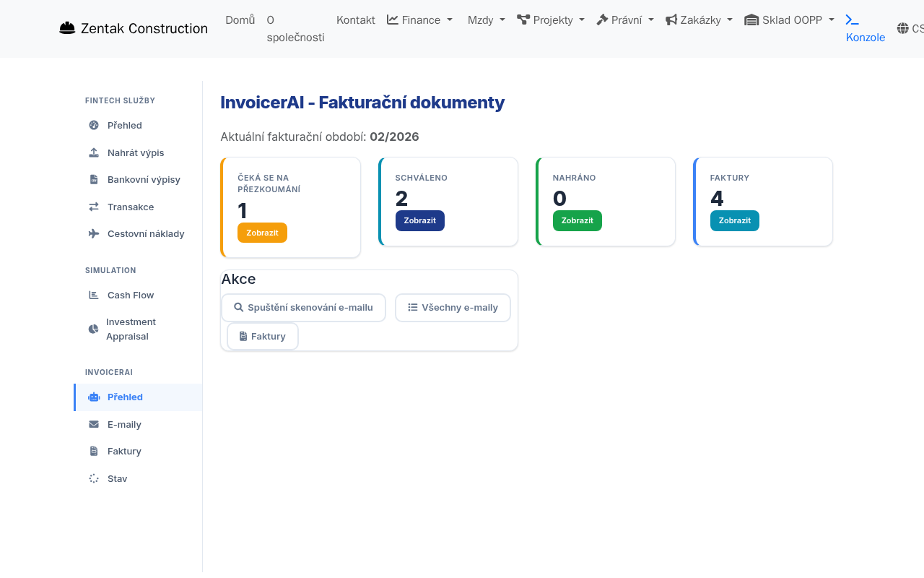This screenshot has height=578, width=924.
Task: Open Cash Flow via the chart icon
Action: click(93, 295)
